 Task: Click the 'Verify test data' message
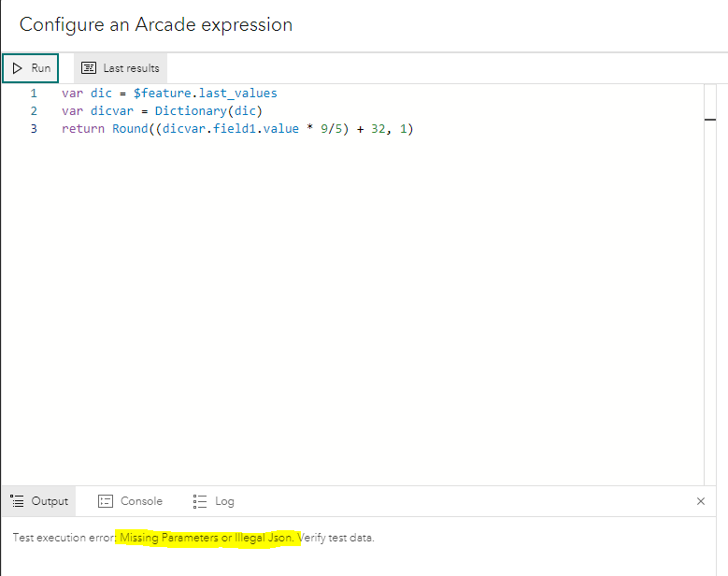coord(336,538)
